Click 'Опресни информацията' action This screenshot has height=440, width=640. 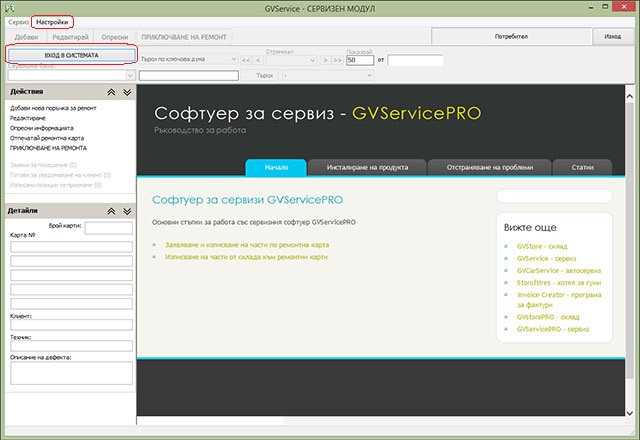(x=42, y=128)
